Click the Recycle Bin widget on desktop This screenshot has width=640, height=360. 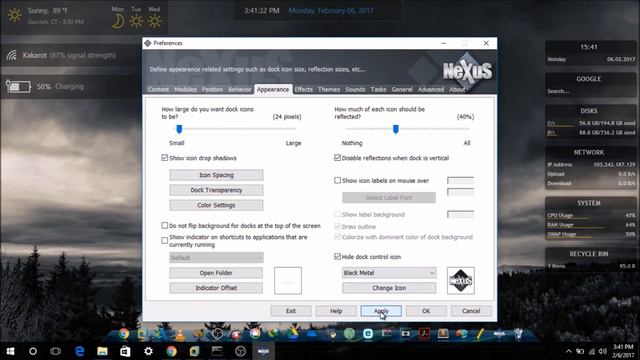coord(591,259)
